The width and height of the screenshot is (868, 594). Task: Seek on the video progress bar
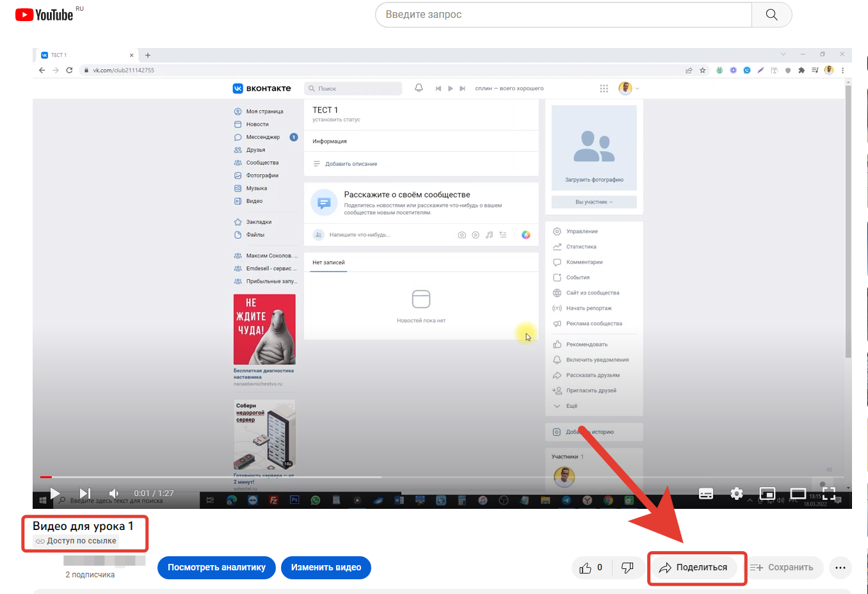pyautogui.click(x=442, y=477)
